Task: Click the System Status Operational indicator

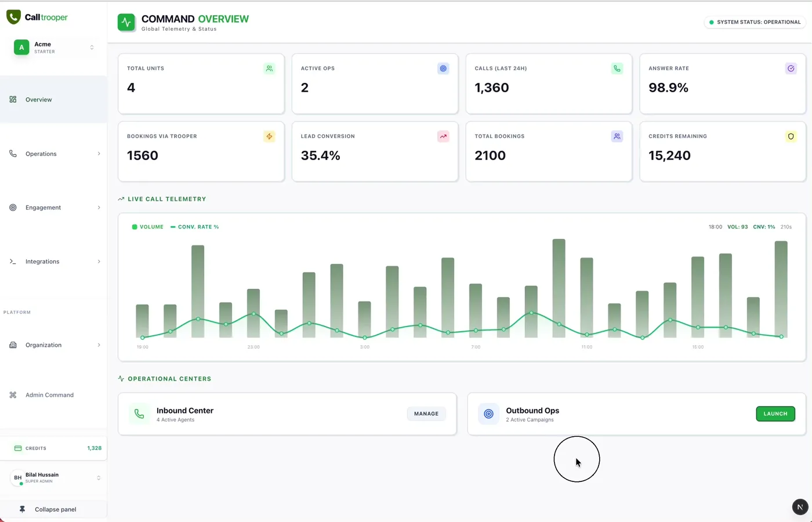Action: (755, 22)
